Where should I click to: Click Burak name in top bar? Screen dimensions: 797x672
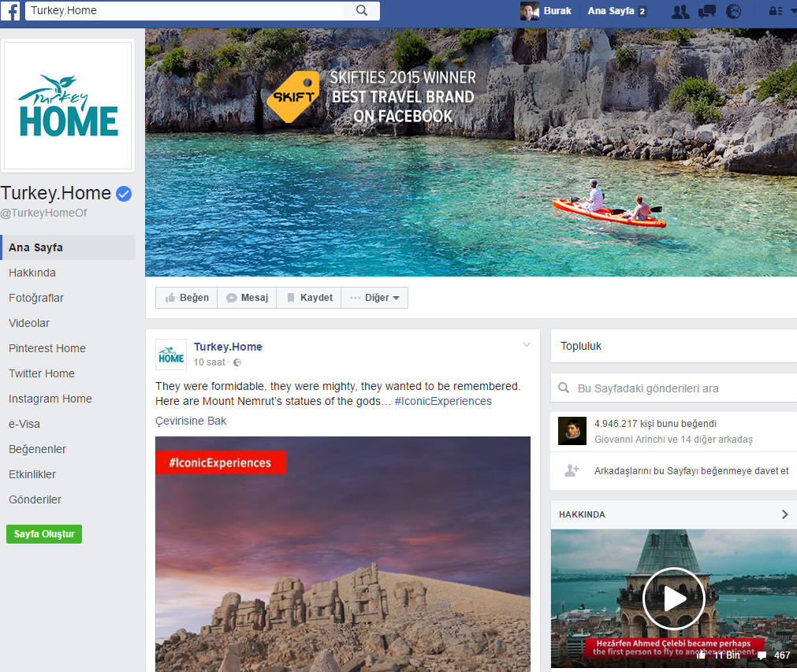(x=557, y=11)
